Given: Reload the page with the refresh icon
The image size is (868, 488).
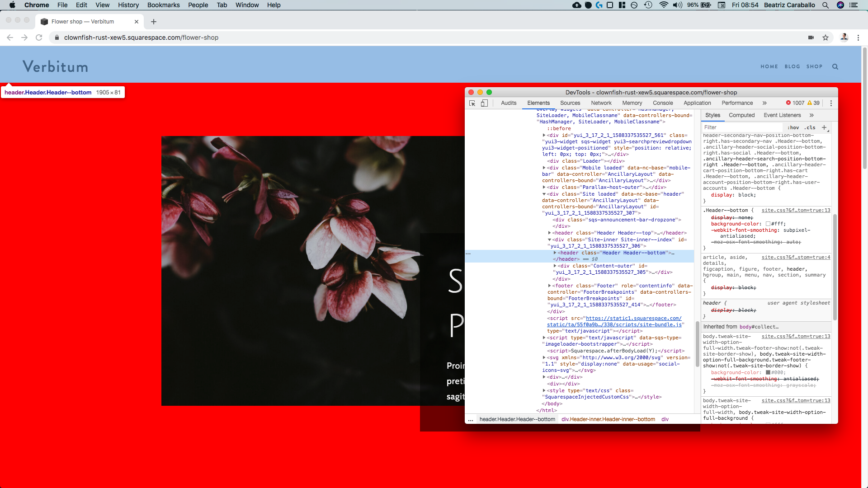Looking at the screenshot, I should [x=39, y=38].
